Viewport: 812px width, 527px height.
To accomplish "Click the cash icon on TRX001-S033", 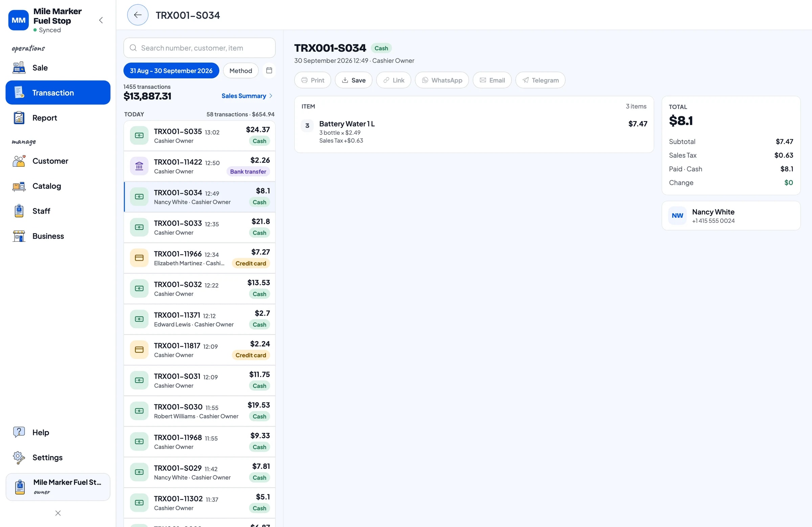I will 139,227.
